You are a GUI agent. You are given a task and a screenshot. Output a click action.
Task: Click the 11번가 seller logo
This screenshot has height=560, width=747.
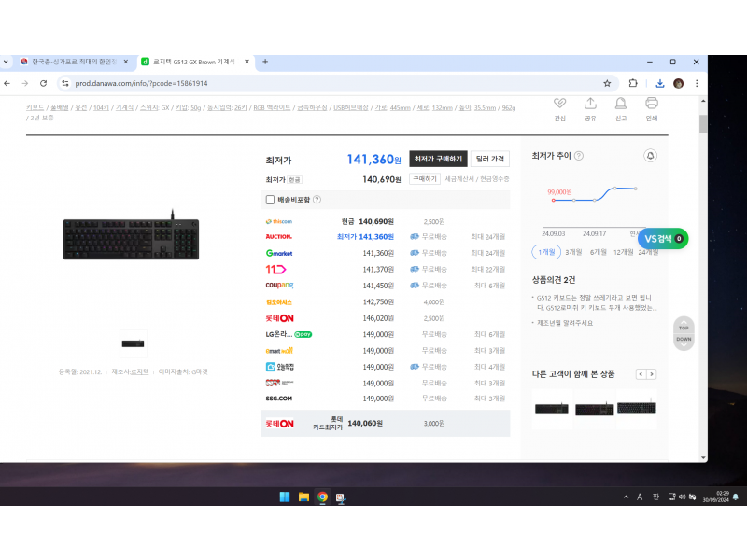point(275,270)
